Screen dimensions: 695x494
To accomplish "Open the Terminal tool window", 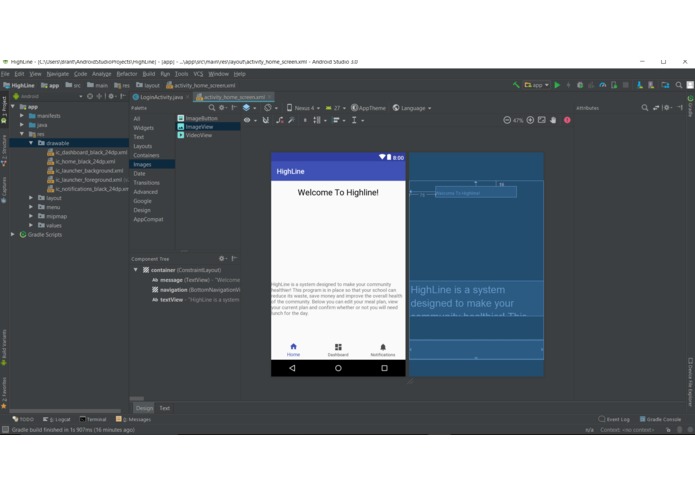I will pos(93,419).
